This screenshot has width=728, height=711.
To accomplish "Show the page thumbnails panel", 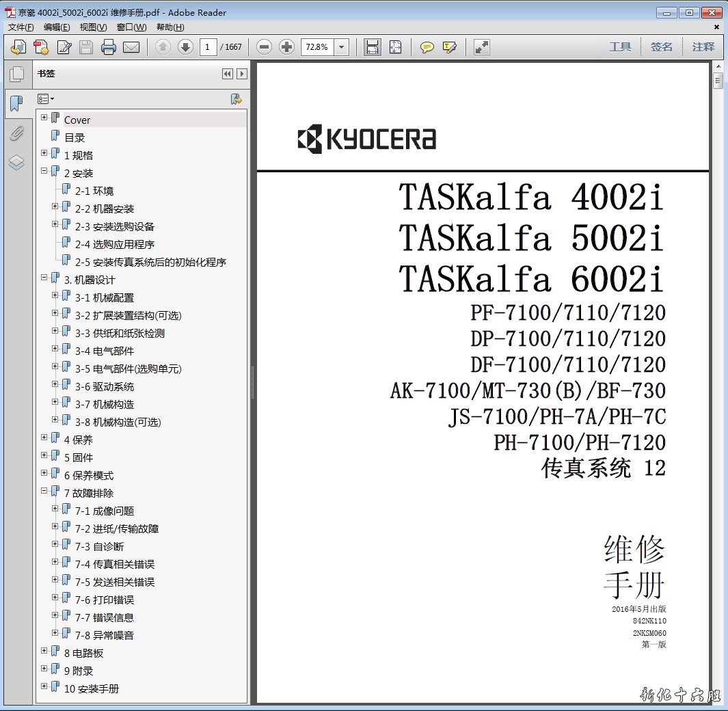I will 16,74.
